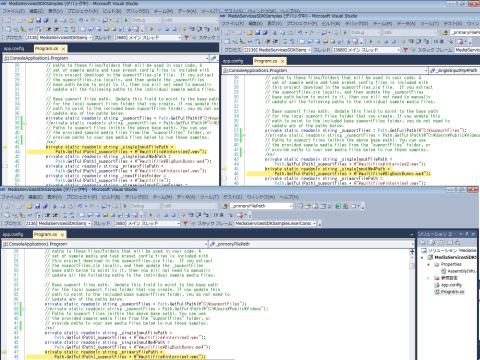
Task: Open stack frame dropdown in bottom window
Action: [x=276, y=223]
